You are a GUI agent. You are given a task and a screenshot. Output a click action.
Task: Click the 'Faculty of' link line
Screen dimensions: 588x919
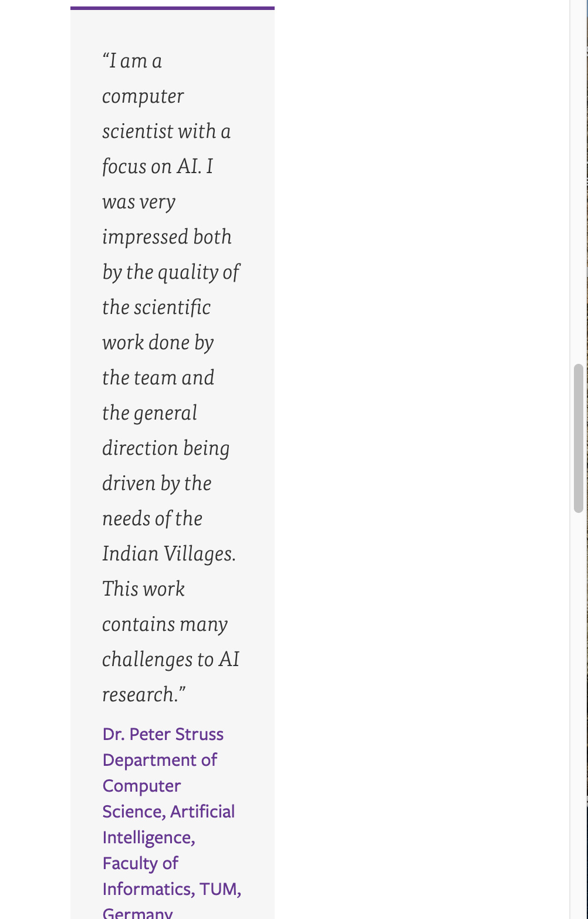(x=140, y=863)
